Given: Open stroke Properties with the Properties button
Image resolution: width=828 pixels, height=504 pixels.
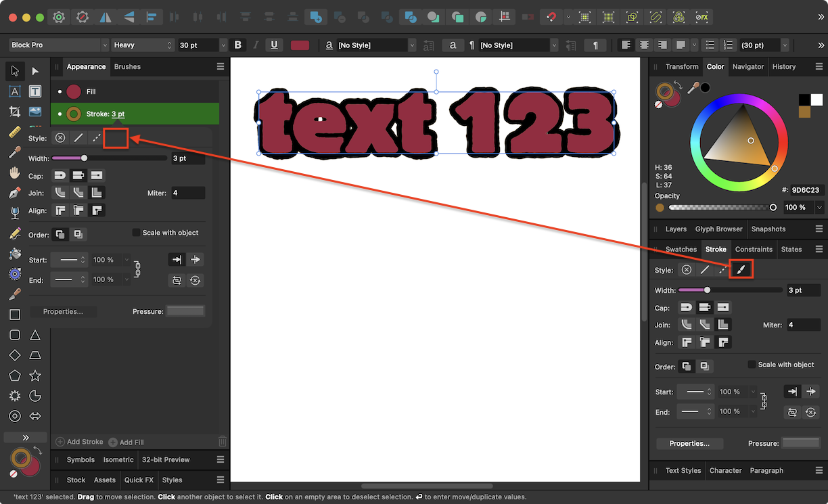Looking at the screenshot, I should pyautogui.click(x=689, y=444).
